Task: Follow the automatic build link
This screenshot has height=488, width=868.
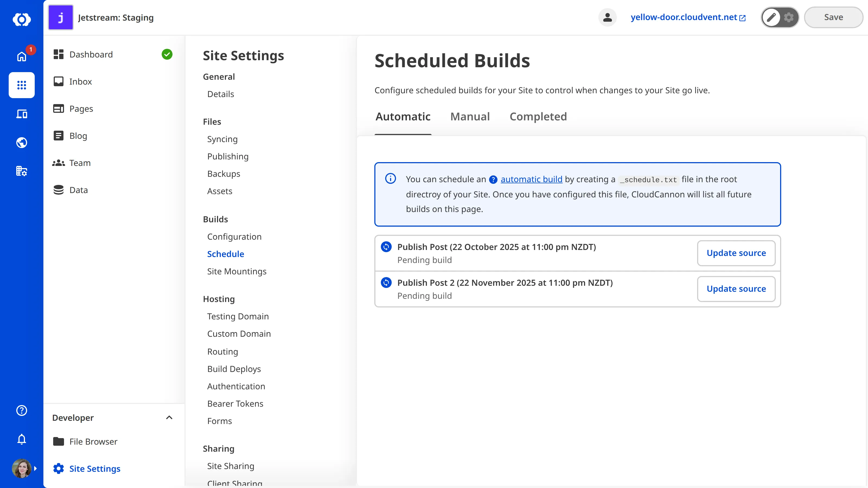Action: coord(531,179)
